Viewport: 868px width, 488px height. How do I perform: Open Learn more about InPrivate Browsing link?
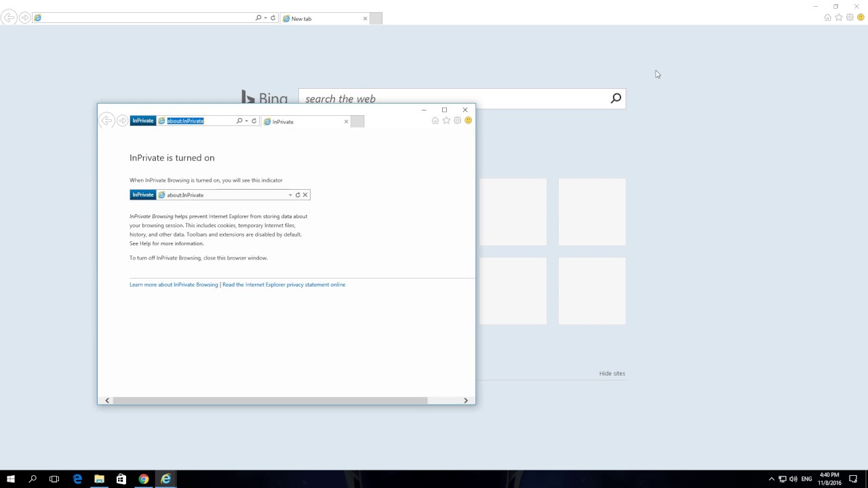click(x=174, y=285)
